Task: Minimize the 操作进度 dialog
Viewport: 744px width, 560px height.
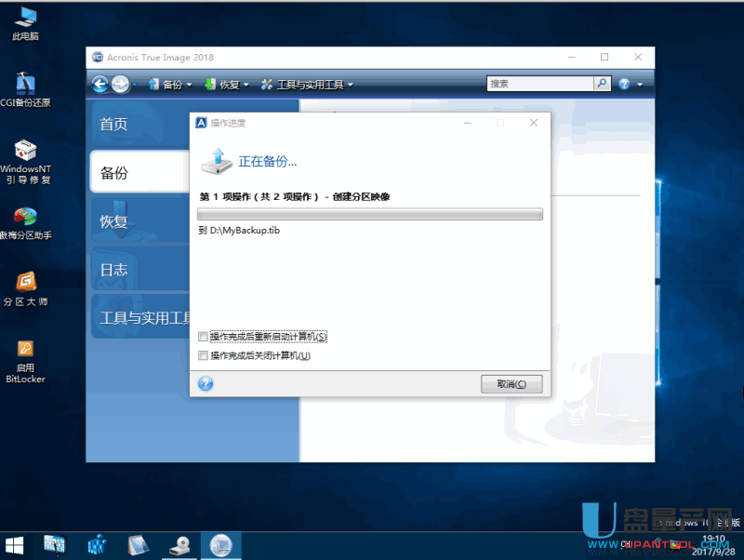Action: 468,123
